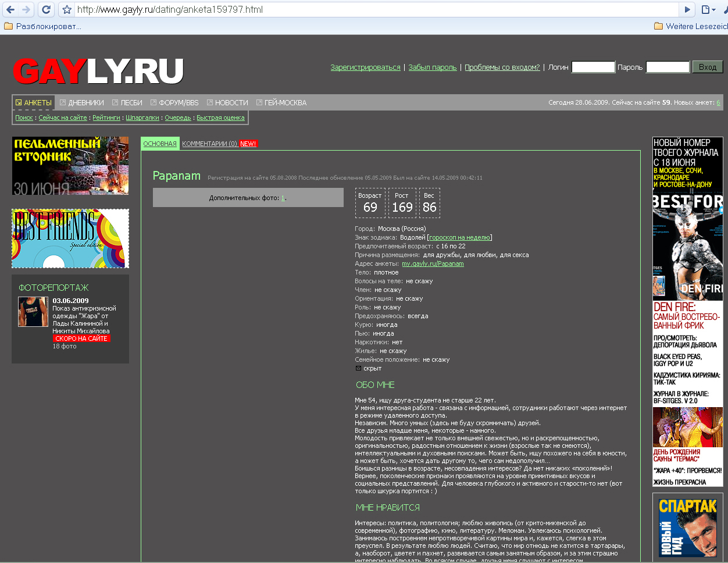Open the Разблокироват... bookmark folder
This screenshot has height=563, width=728.
click(x=43, y=26)
